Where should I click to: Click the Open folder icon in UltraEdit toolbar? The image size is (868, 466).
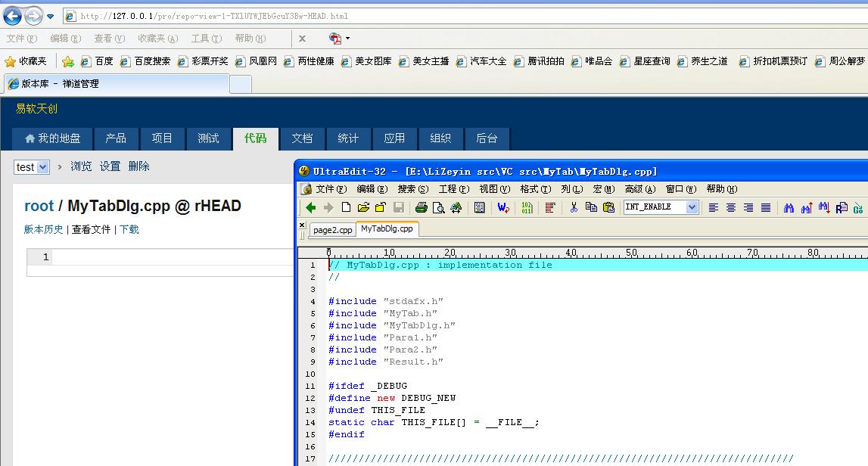(x=363, y=207)
